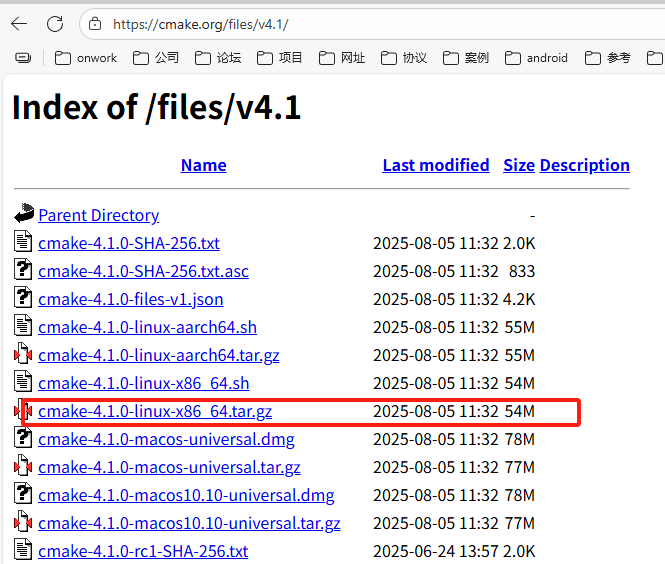Click the Parent Directory back-arrow icon

pos(24,213)
